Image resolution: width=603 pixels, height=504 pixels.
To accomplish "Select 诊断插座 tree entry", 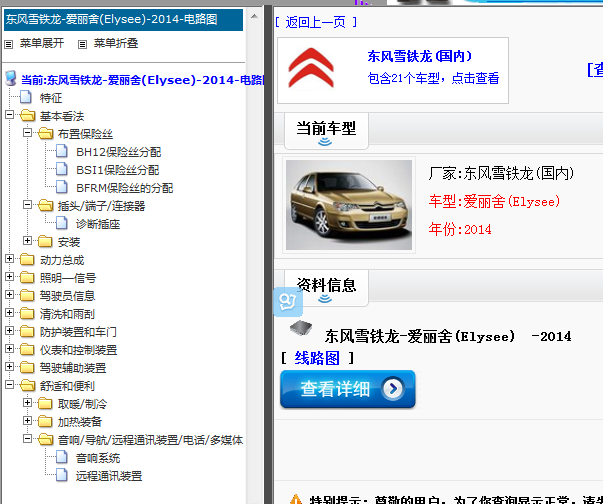I will (98, 224).
